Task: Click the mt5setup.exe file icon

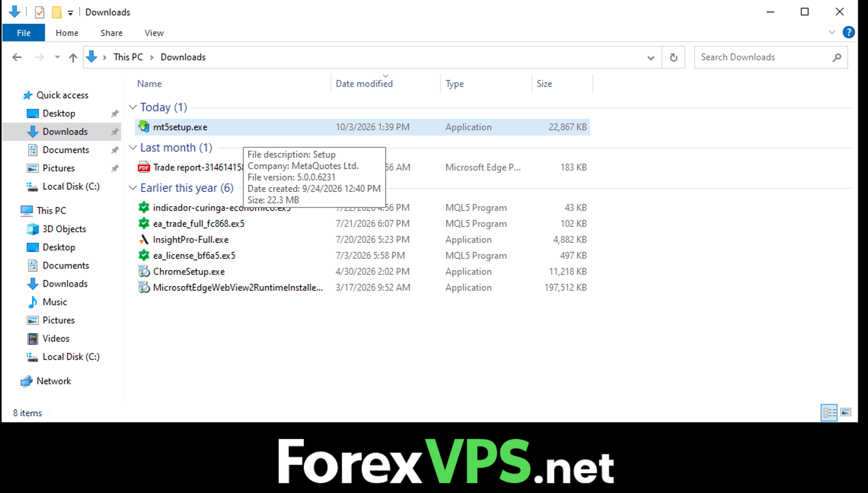Action: pos(144,127)
